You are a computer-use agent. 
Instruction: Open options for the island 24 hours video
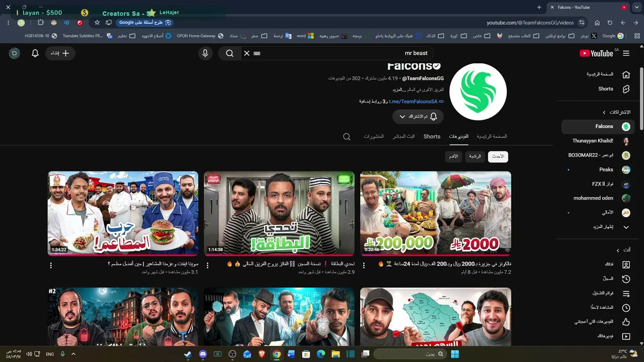pos(364,265)
